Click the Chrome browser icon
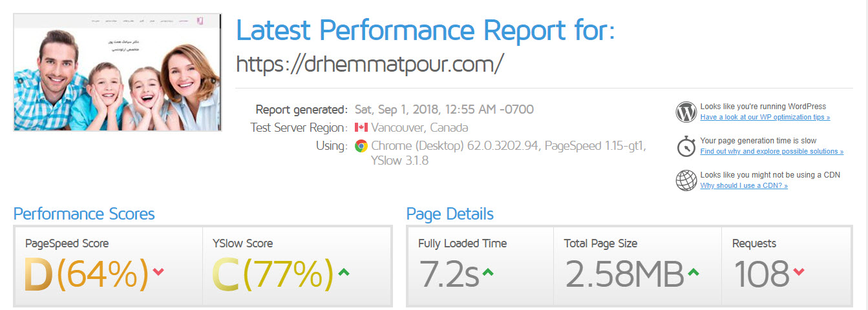 pyautogui.click(x=361, y=146)
